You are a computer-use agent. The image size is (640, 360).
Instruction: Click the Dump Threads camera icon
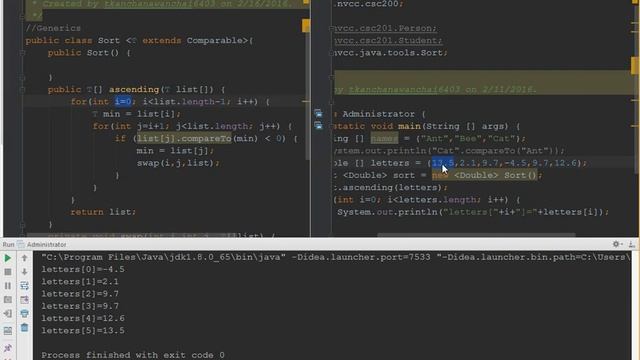coord(7,300)
